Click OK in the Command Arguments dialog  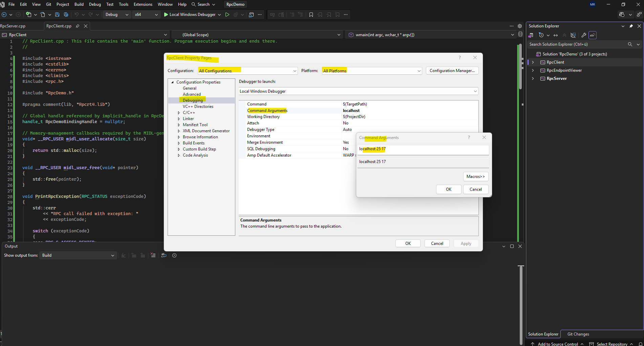(449, 189)
